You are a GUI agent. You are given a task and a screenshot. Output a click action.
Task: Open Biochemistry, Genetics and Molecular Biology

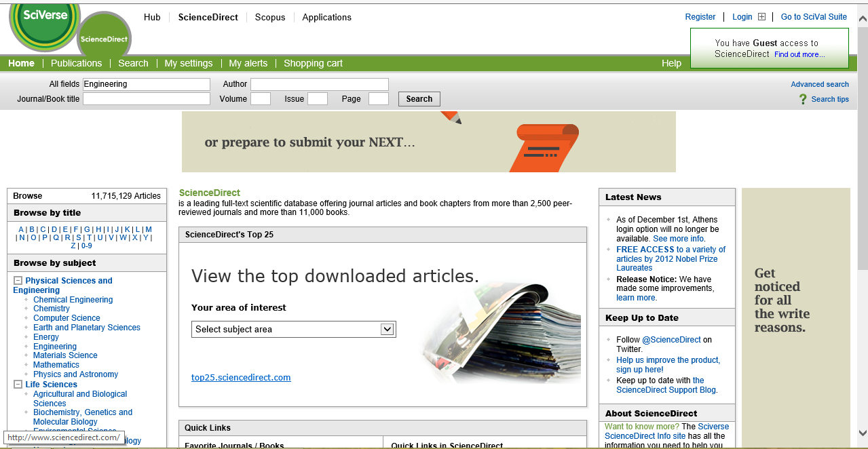[x=83, y=416]
